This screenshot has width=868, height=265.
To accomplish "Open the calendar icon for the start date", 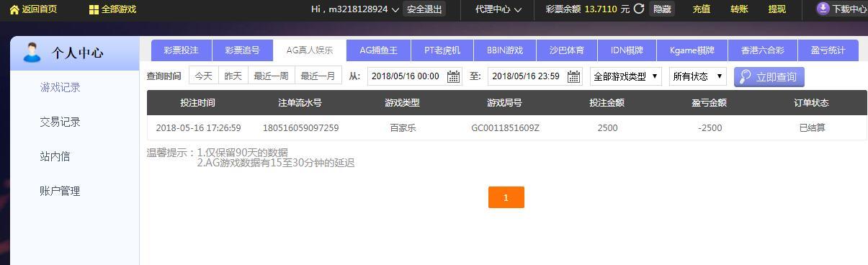I will tap(453, 76).
